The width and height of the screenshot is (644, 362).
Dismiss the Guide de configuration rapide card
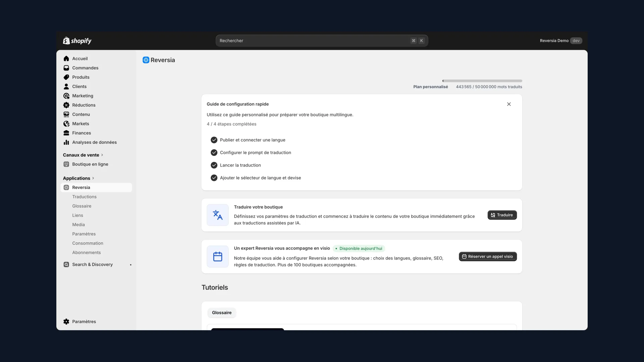(509, 104)
